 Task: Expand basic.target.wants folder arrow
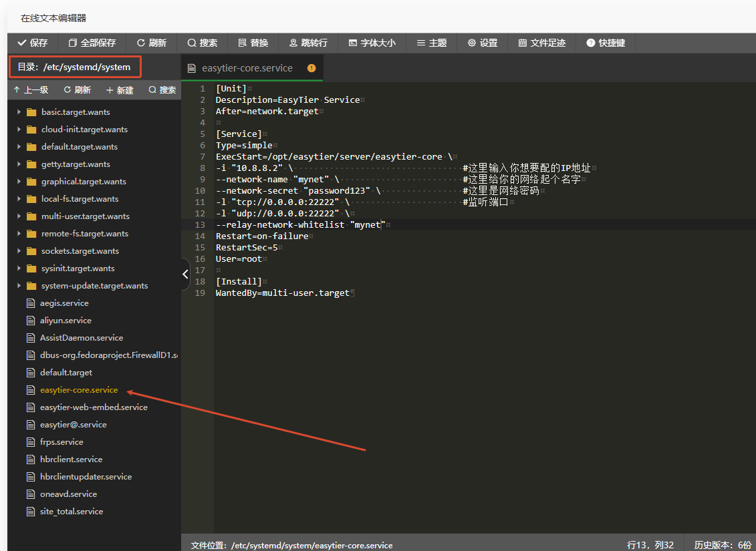click(x=19, y=112)
